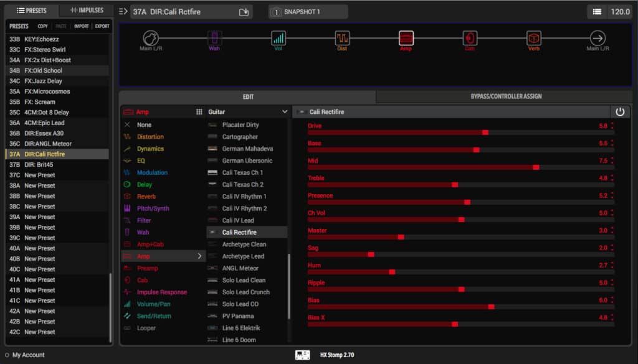Load preset 37B DIR: Brit45
Image resolution: width=638 pixels, height=364 pixels.
coord(57,164)
